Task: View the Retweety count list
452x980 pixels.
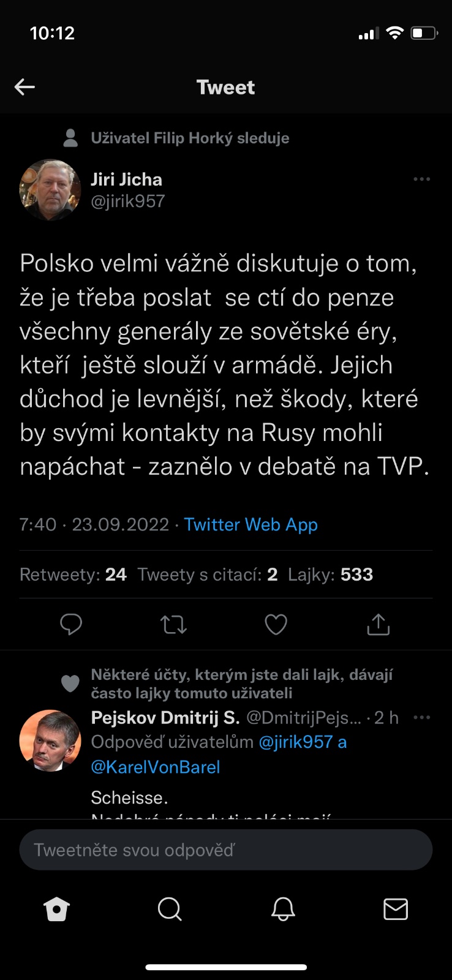Action: click(73, 575)
